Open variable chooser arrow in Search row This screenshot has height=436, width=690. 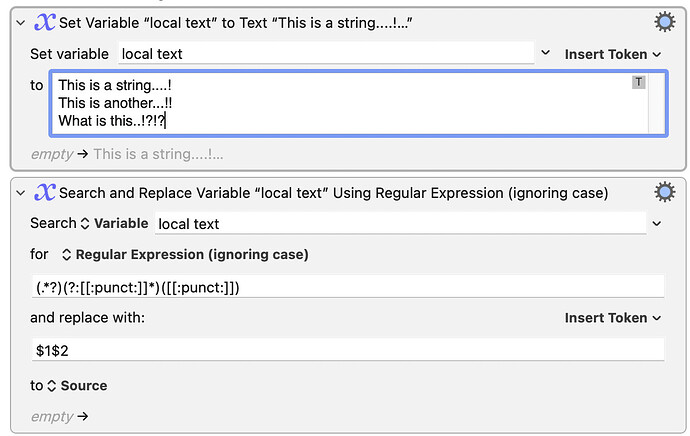[x=657, y=223]
